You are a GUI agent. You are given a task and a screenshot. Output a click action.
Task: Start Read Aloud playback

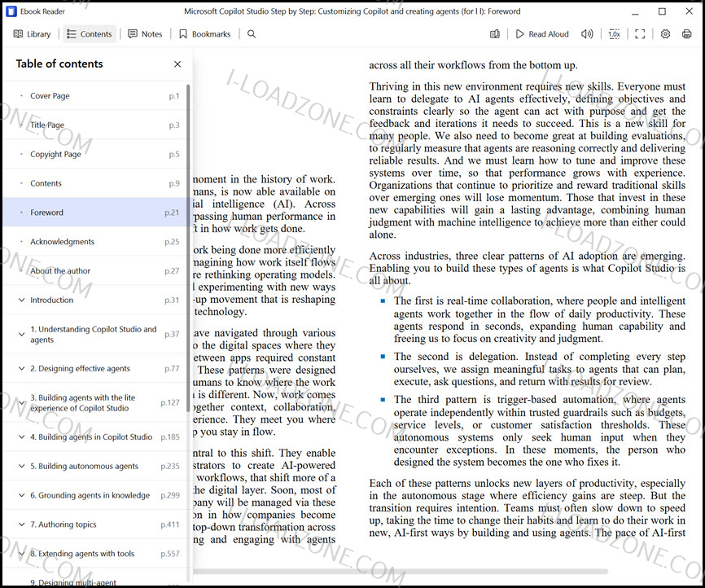(542, 33)
